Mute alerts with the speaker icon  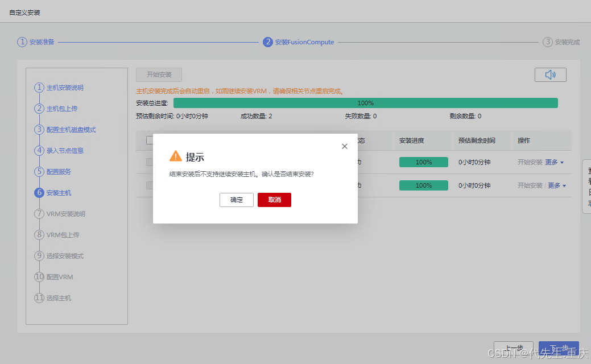click(x=549, y=74)
